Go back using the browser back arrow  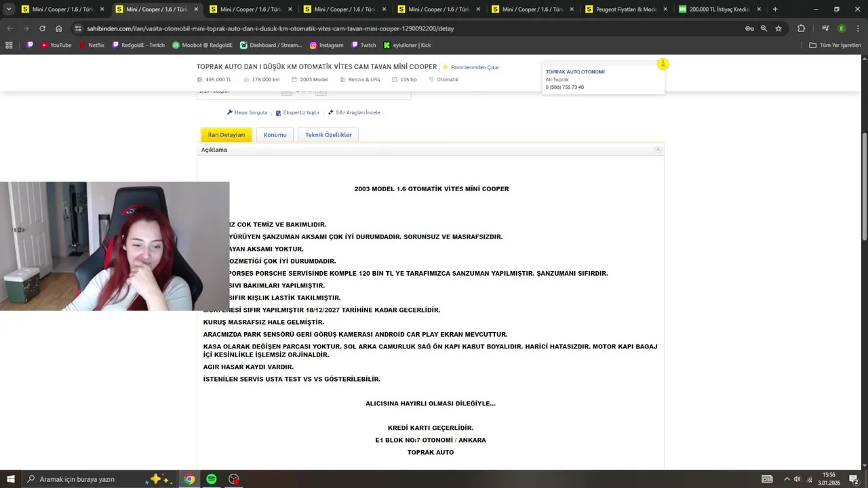tap(9, 28)
